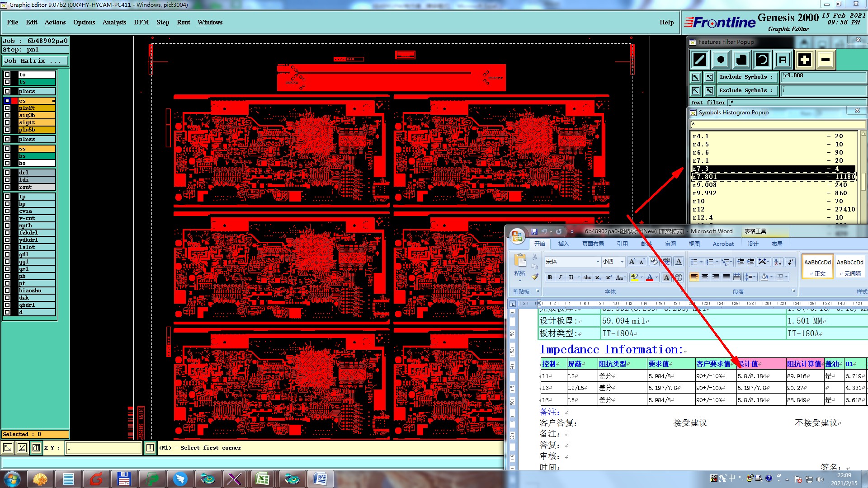Toggle visibility checkbox for layer v-cut

(x=7, y=218)
